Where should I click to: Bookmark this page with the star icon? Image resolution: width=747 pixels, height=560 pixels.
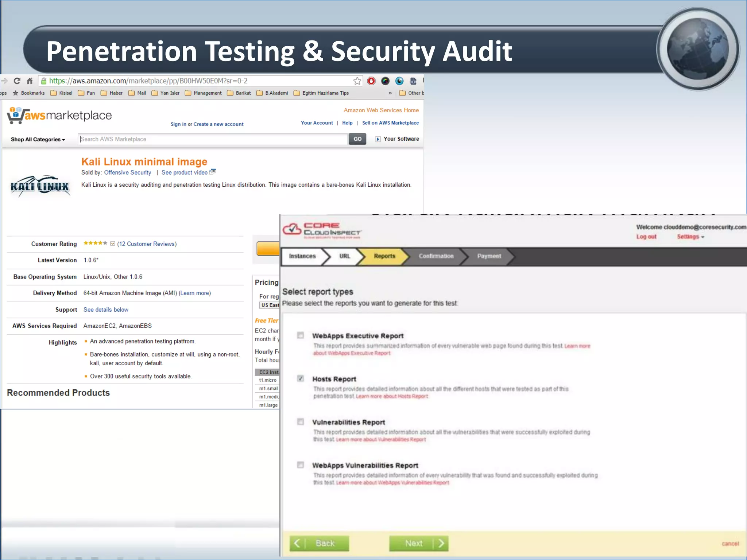(357, 81)
